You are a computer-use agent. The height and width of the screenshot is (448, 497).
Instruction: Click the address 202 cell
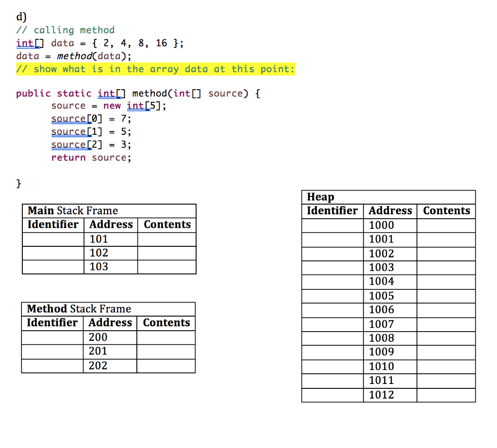click(110, 366)
